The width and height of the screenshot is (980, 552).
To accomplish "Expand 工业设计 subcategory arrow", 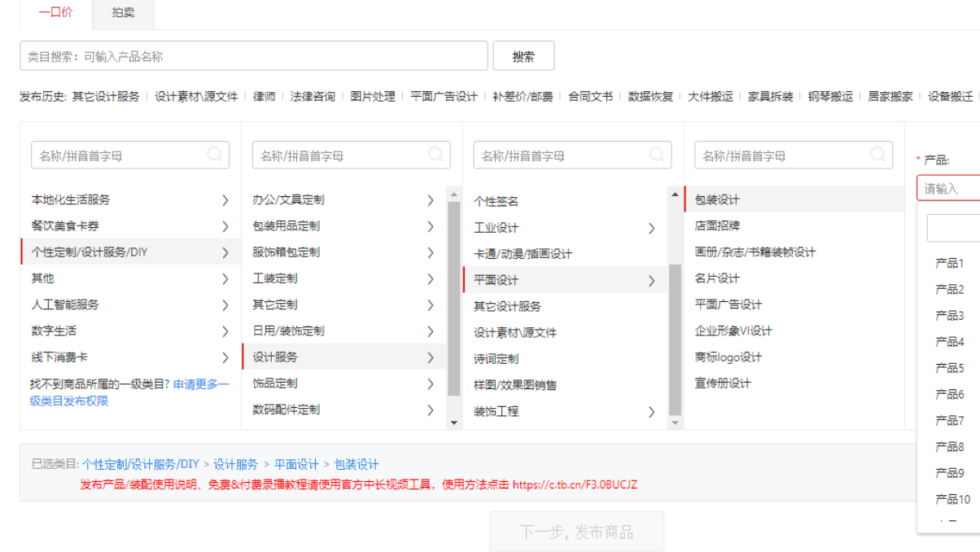I will point(651,228).
